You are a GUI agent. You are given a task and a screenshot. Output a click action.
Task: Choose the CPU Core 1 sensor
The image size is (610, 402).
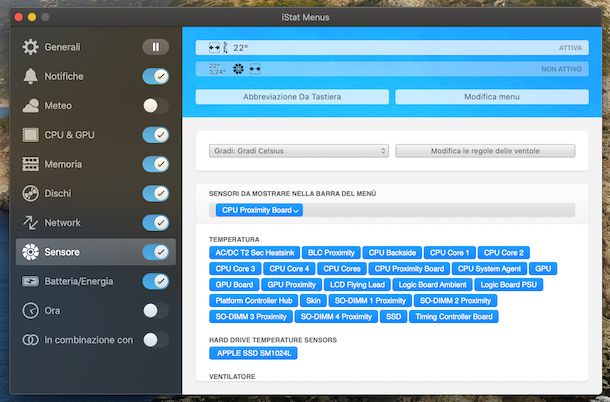point(449,253)
